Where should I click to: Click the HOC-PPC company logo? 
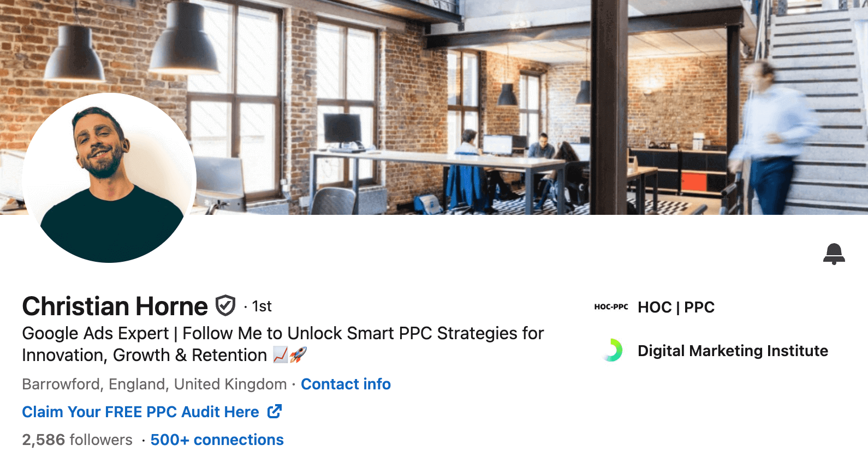click(x=611, y=307)
